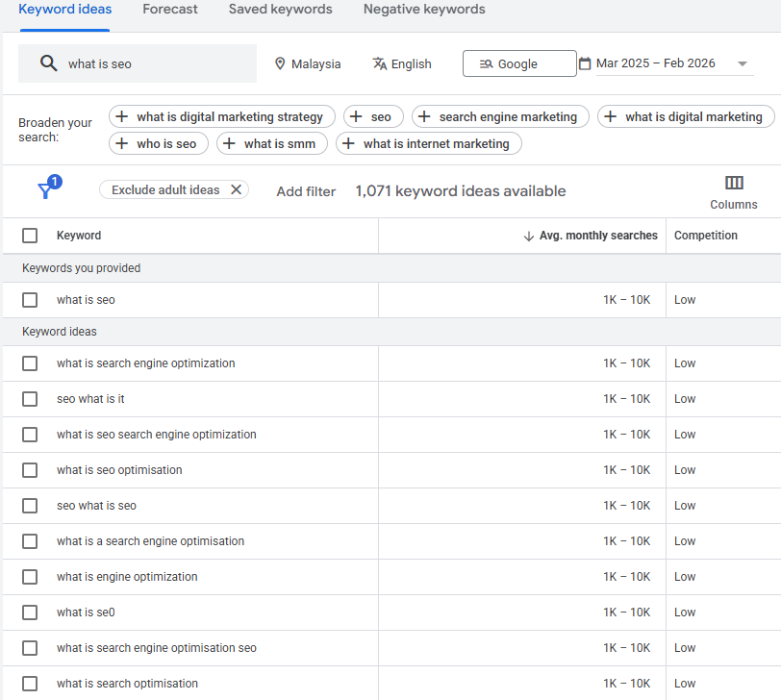Click Add filter

(x=306, y=190)
